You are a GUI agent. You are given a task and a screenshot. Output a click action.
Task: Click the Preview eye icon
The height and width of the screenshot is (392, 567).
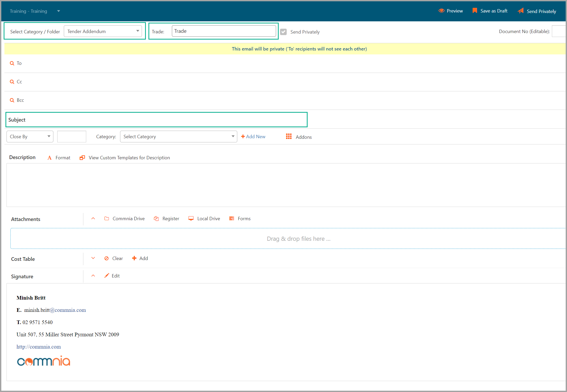(x=441, y=11)
